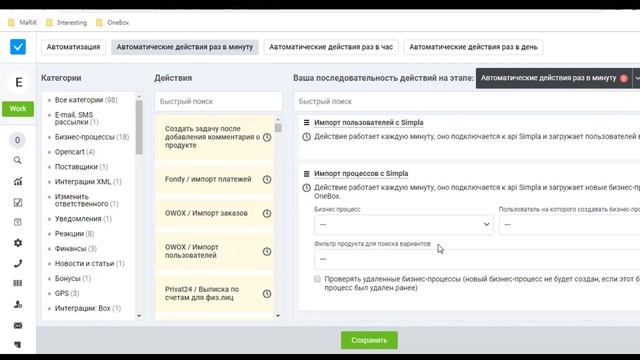Image resolution: width=640 pixels, height=360 pixels.
Task: Open the E user avatar
Action: click(x=18, y=82)
